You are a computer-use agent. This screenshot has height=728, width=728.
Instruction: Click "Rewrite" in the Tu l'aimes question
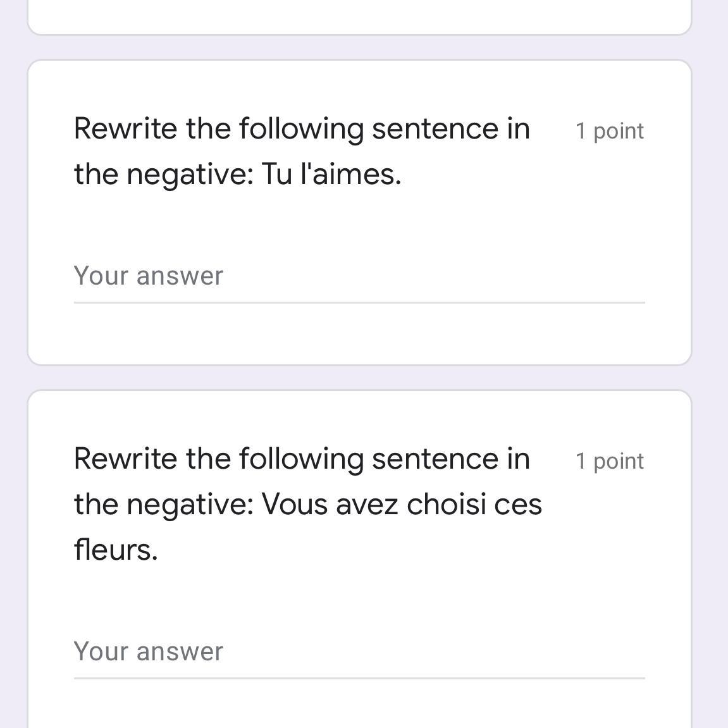pos(125,129)
